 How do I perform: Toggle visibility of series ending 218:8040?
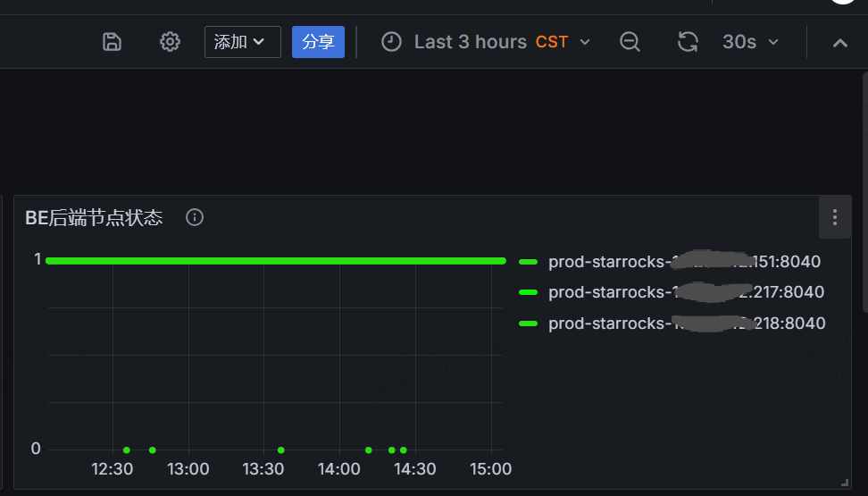click(x=686, y=324)
